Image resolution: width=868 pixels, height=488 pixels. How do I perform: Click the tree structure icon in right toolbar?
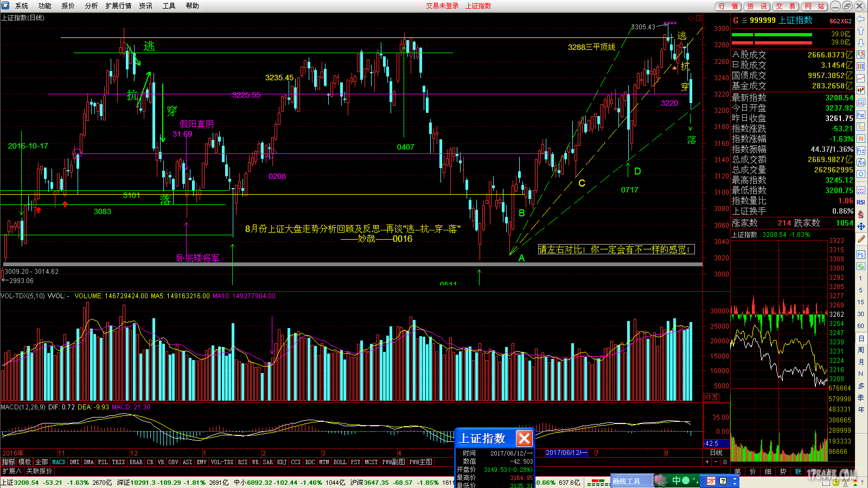861,126
